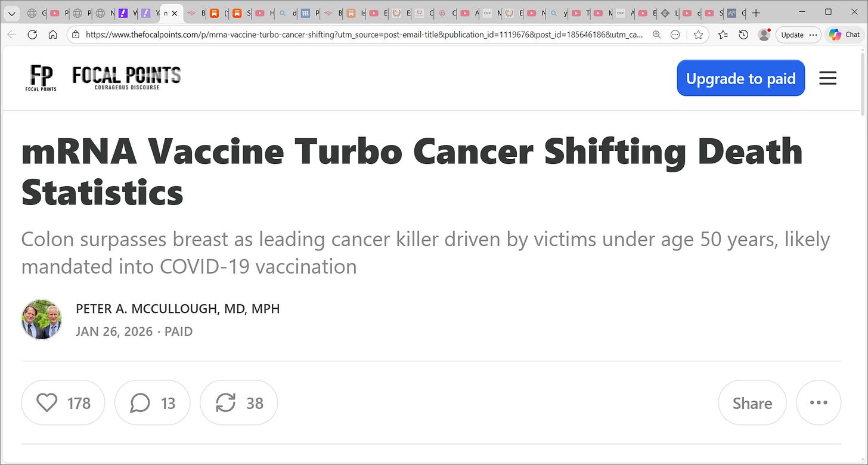Screen dimensions: 868x465
Task: Switch to the search icon tab 'y'
Action: click(x=559, y=13)
